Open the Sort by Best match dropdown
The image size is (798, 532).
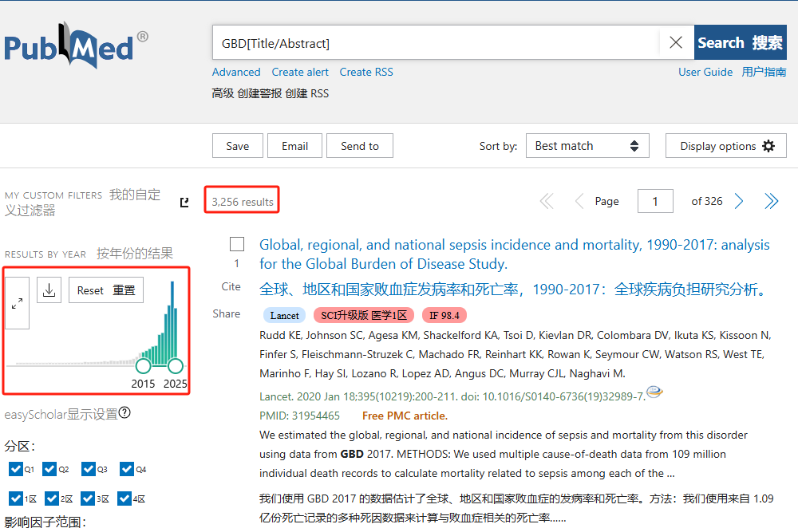click(587, 146)
